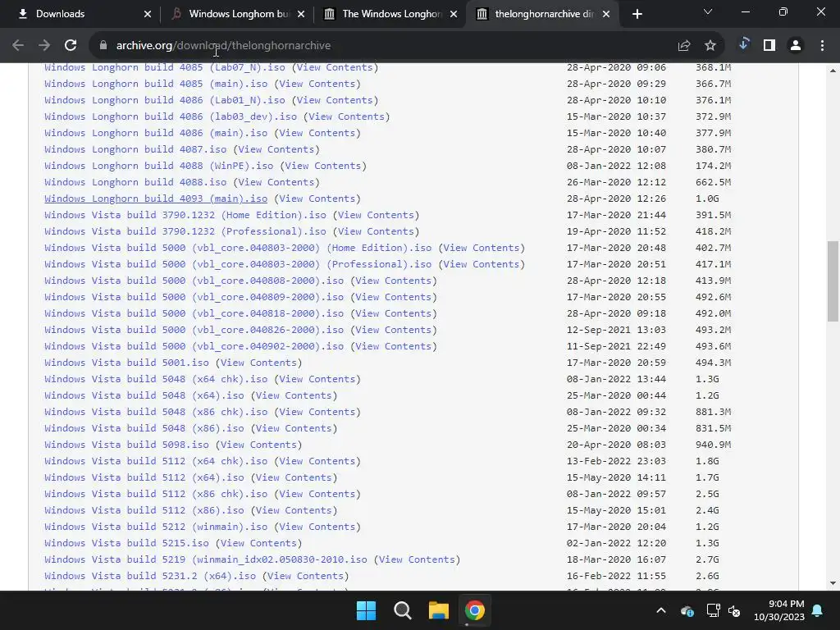This screenshot has height=630, width=840.
Task: Open Windows Vista build 3790.1232 (Home Edition).iso
Action: 185,216
